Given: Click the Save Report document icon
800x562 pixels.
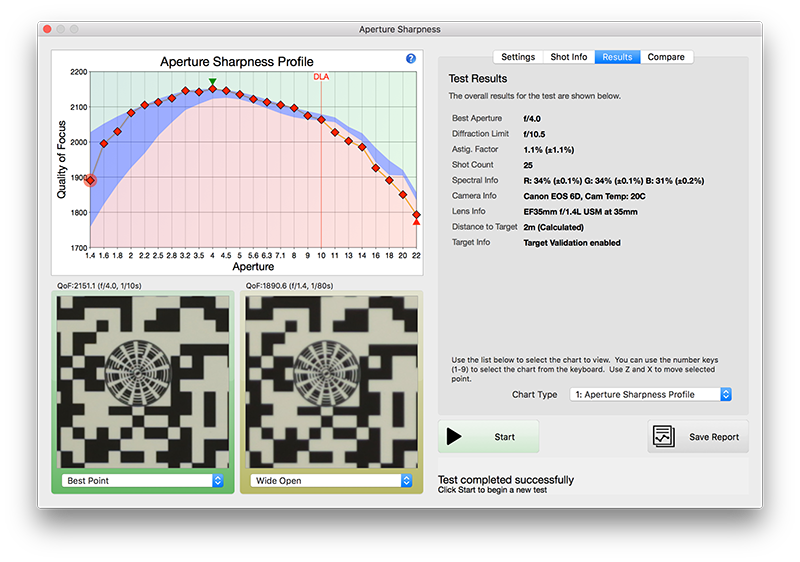Looking at the screenshot, I should pyautogui.click(x=664, y=437).
